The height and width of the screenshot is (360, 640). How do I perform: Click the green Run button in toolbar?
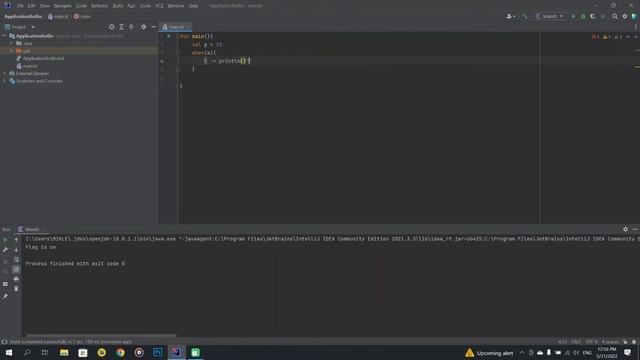point(573,16)
